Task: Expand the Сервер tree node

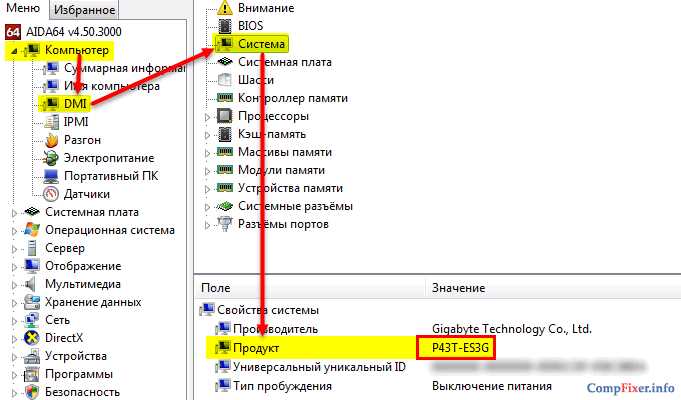Action: point(14,249)
